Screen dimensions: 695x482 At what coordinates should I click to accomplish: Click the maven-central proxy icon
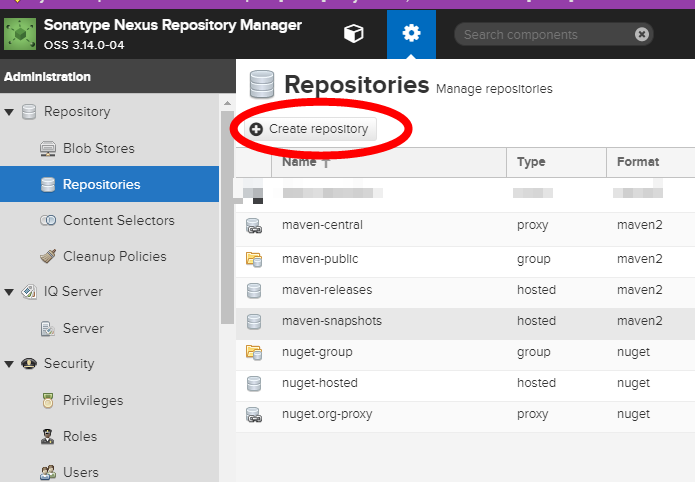point(254,226)
